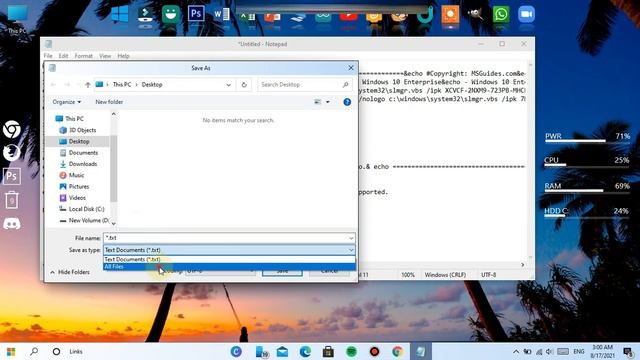The height and width of the screenshot is (360, 640).
Task: Open Firefox from the left sidebar
Action: (x=11, y=153)
